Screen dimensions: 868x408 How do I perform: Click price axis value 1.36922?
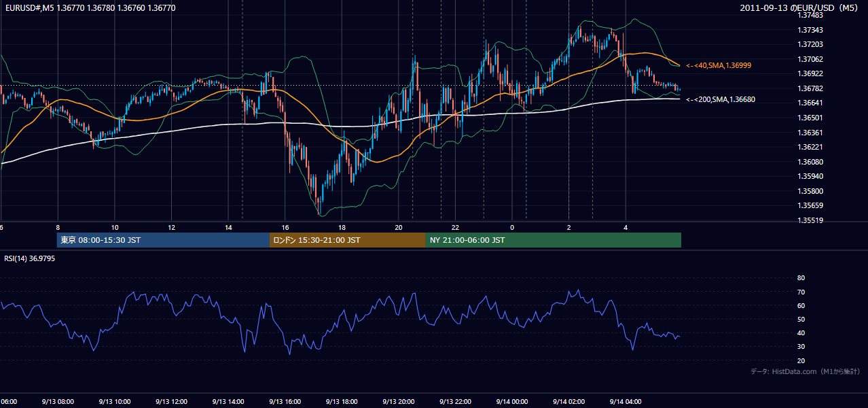tap(810, 73)
